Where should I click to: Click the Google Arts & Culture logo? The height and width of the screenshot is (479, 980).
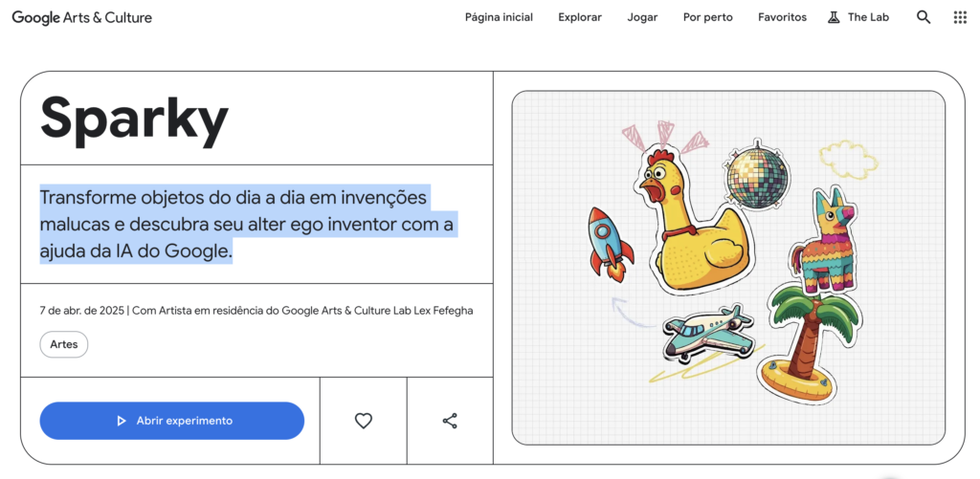coord(82,17)
